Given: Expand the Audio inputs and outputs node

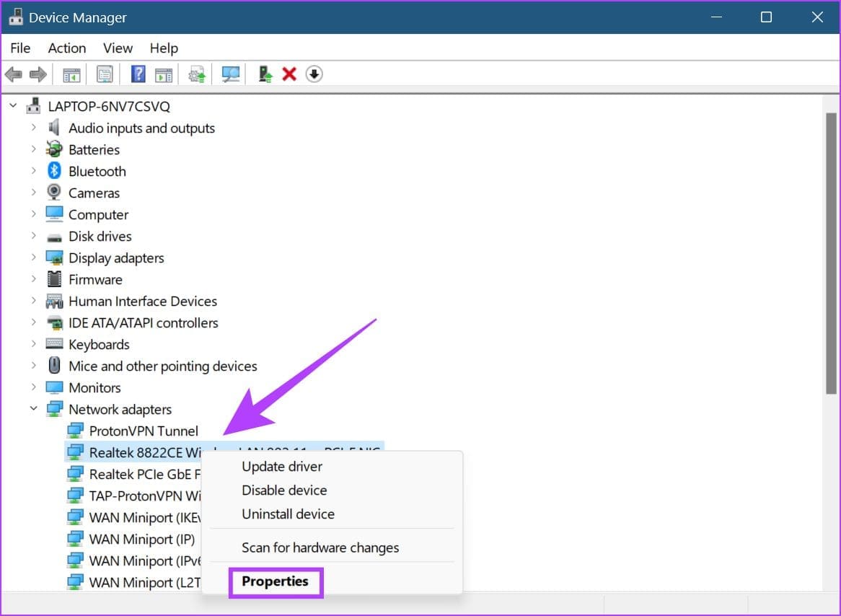Looking at the screenshot, I should 33,128.
